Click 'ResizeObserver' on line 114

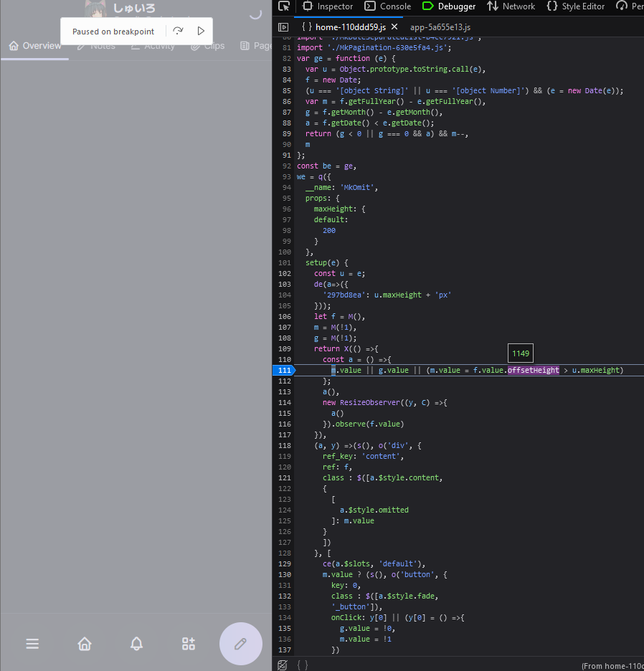[x=370, y=402]
